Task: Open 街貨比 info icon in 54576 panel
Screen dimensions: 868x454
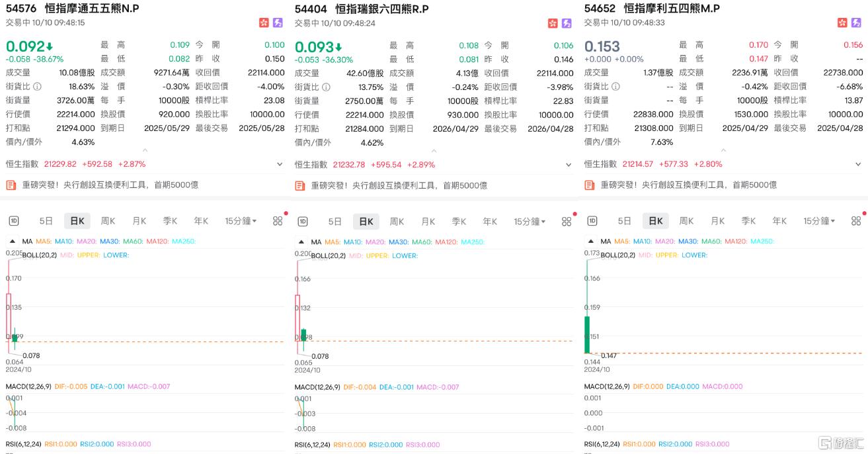Action: click(38, 87)
